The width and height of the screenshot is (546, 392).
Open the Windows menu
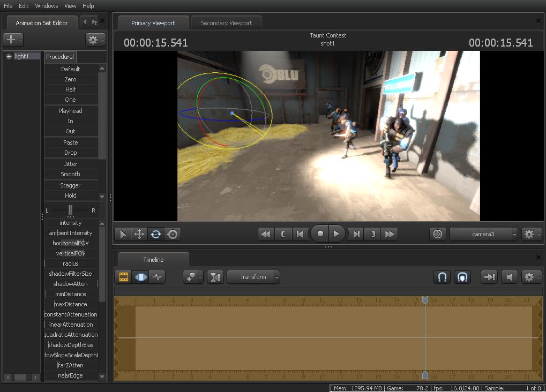point(47,6)
